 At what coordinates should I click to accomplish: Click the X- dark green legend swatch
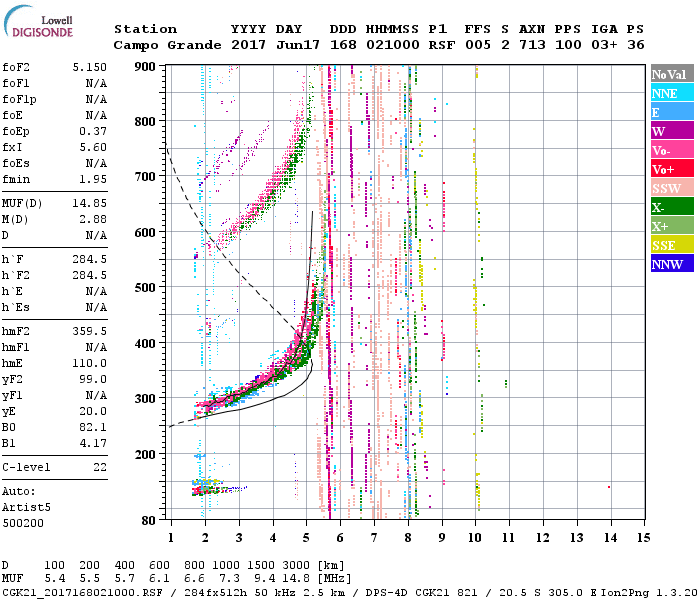[669, 208]
